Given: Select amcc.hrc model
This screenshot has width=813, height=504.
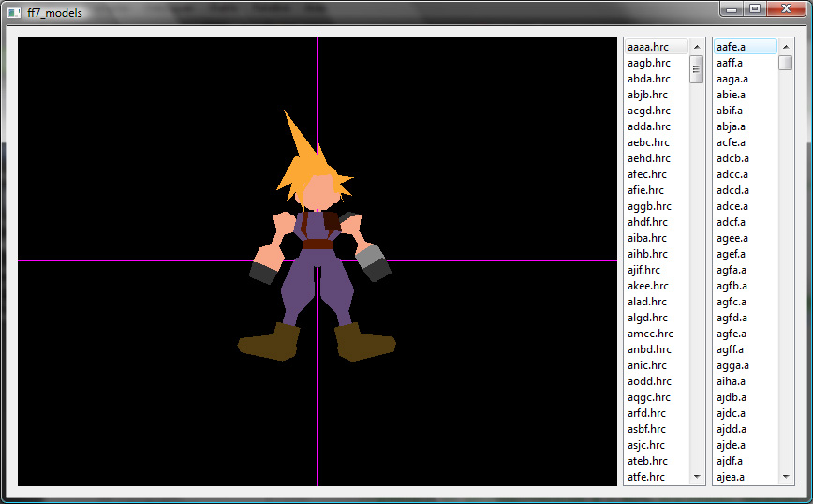Looking at the screenshot, I should point(657,334).
